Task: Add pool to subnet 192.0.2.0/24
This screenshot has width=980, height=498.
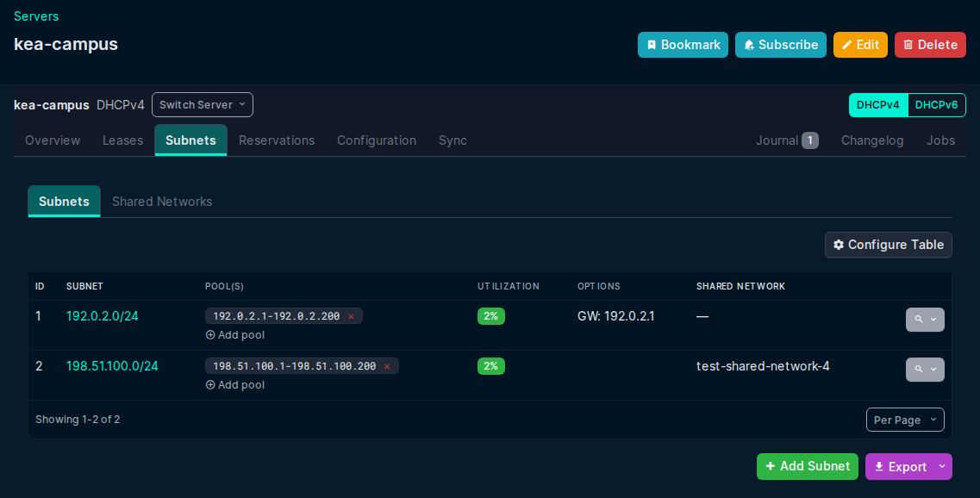Action: tap(235, 335)
